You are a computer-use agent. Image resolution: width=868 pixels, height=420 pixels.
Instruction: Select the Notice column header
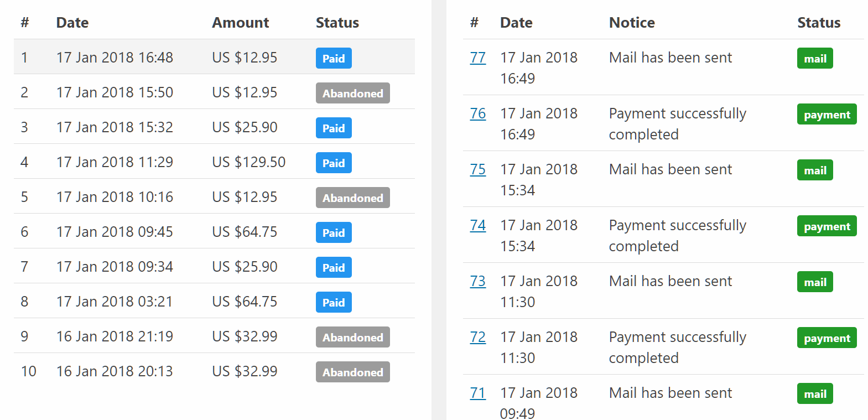[x=632, y=23]
